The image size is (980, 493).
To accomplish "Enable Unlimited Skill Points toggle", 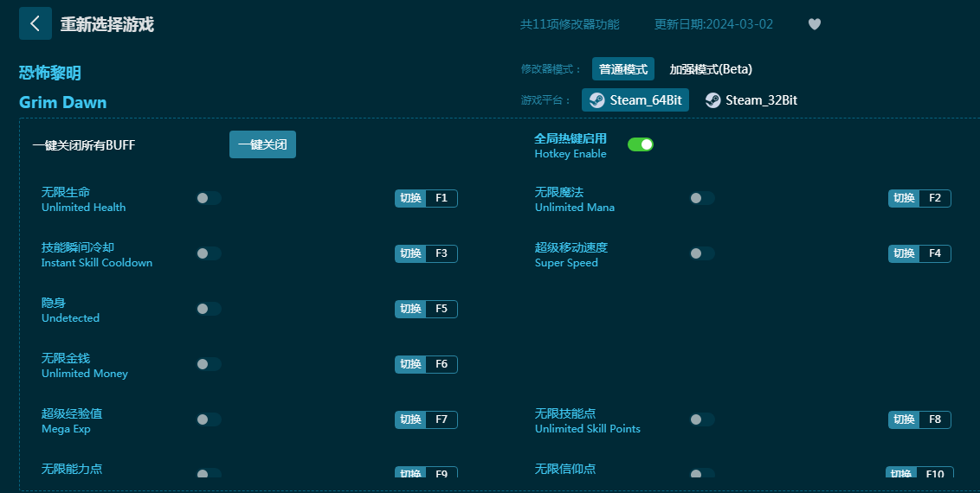I will (x=702, y=419).
